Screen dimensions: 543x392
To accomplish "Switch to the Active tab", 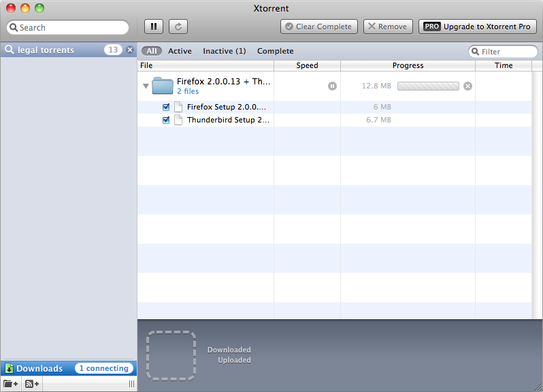I will pos(180,51).
